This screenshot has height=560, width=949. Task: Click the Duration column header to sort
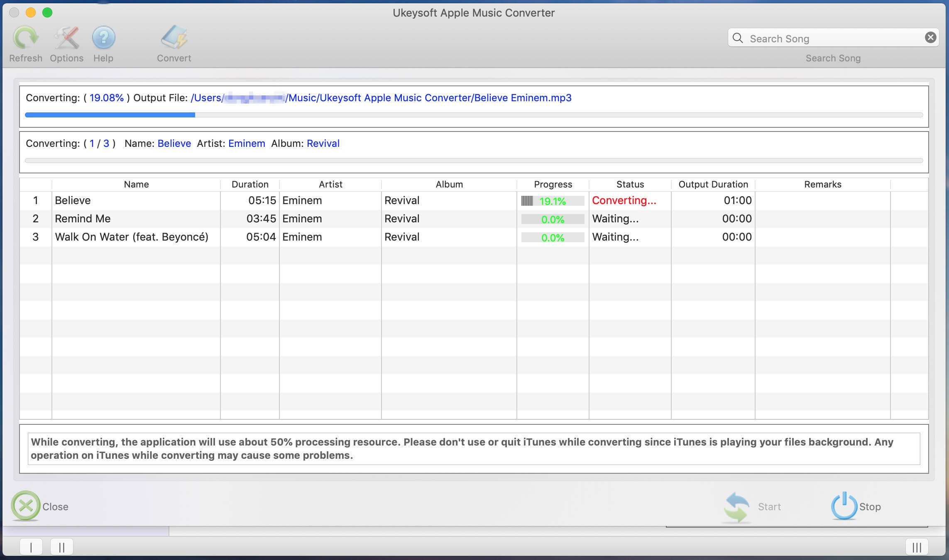tap(249, 184)
